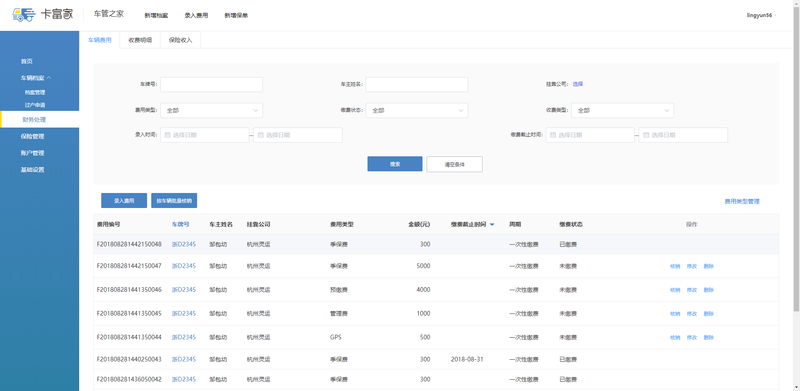Click 核销 for the 预缴费 4000 row
This screenshot has height=391, width=800.
(674, 290)
